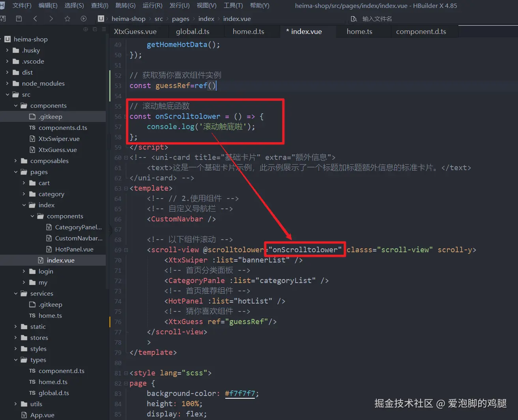Screen dimensions: 518x420
Task: Click the file search magnifier icon
Action: click(x=354, y=19)
